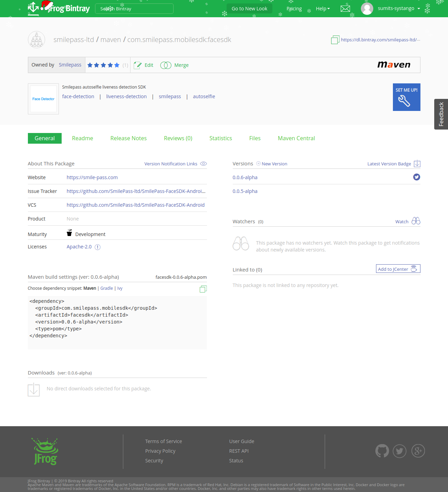This screenshot has height=492, width=448.
Task: Expand the sumits-systango user menu
Action: pos(399,8)
